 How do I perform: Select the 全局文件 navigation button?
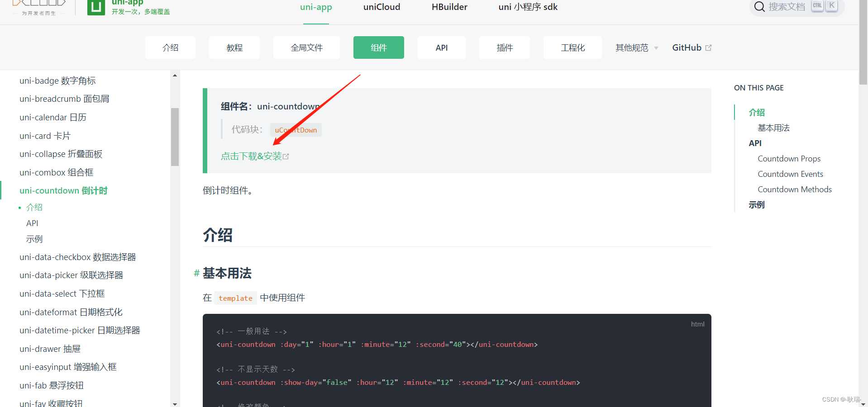306,47
